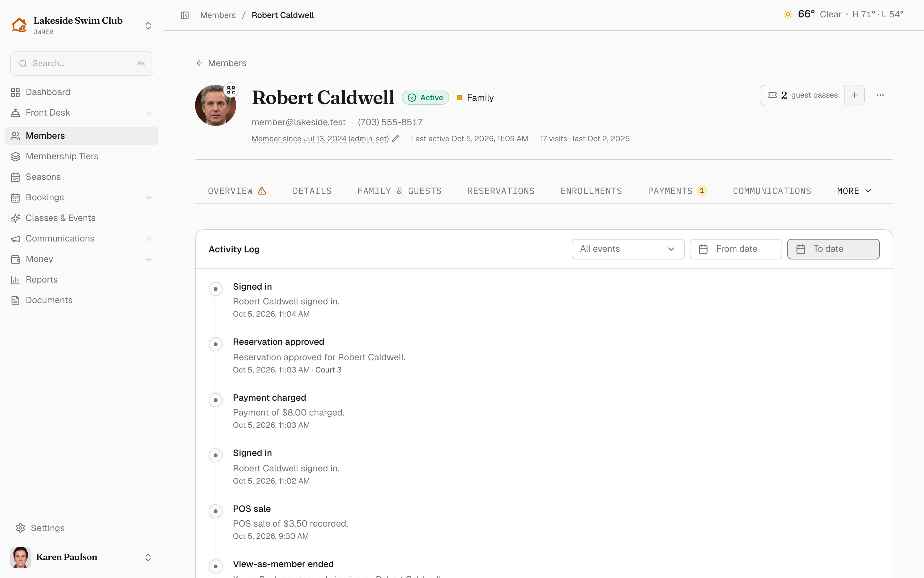Open the three-dot more actions menu
Image resolution: width=924 pixels, height=578 pixels.
click(x=880, y=95)
